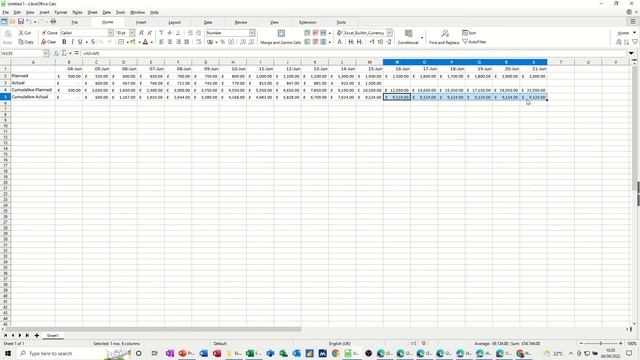Click the Cut button

(x=25, y=33)
